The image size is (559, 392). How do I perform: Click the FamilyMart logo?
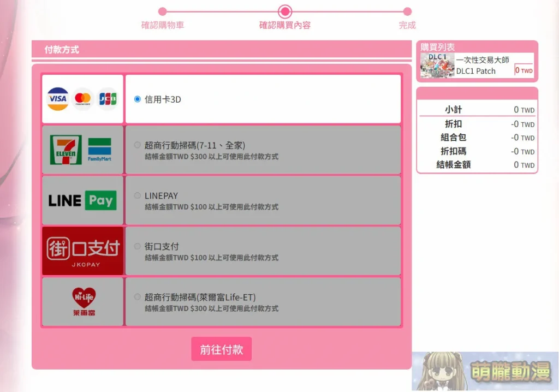point(99,150)
